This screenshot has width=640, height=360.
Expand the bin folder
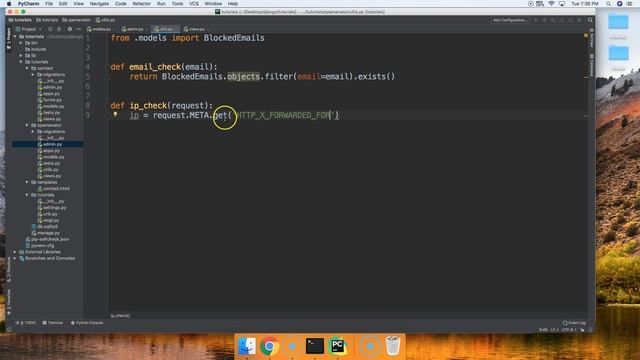coord(21,43)
